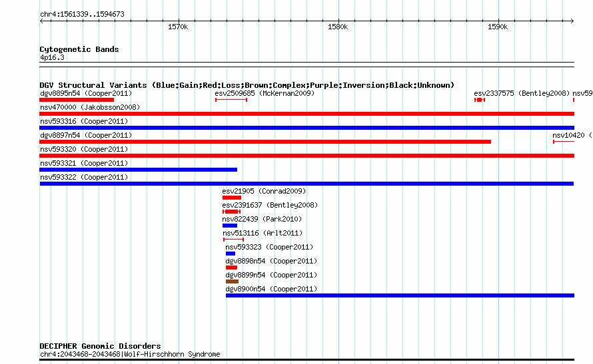593x364 pixels.
Task: Open variant esv2391637 (Bentley2008)
Action: coord(270,205)
